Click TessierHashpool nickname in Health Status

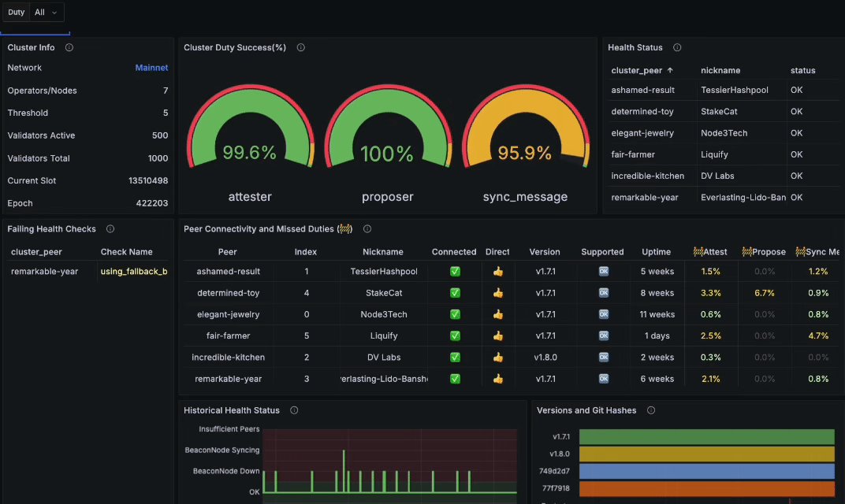[735, 90]
